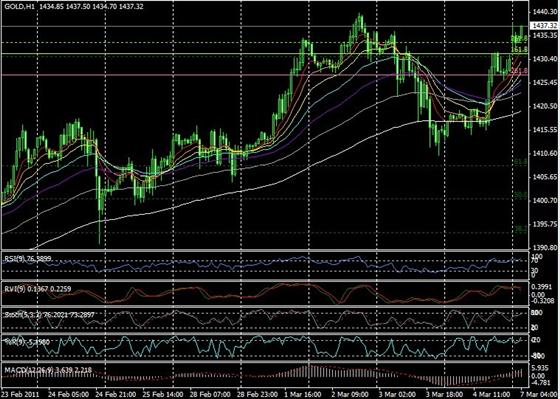Click the 1410.60 price axis label
Viewport: 560px width, 399px height.
(544, 153)
